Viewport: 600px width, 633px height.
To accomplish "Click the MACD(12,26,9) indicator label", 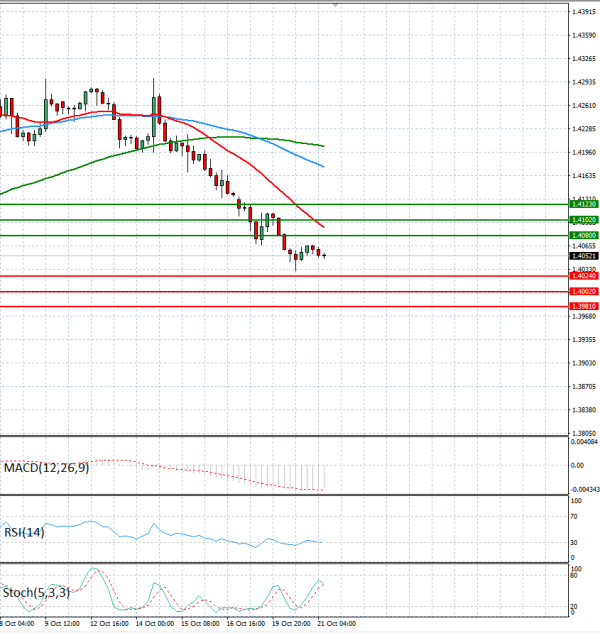I will 46,468.
